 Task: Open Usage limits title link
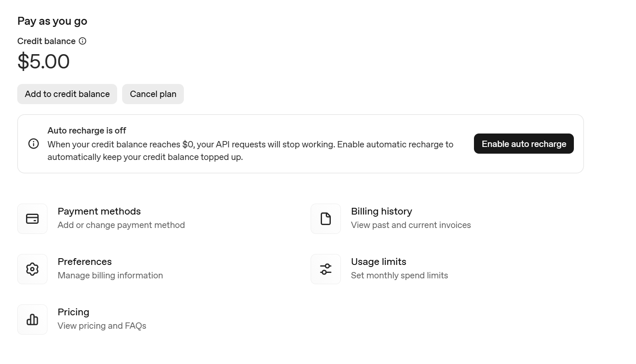click(379, 262)
